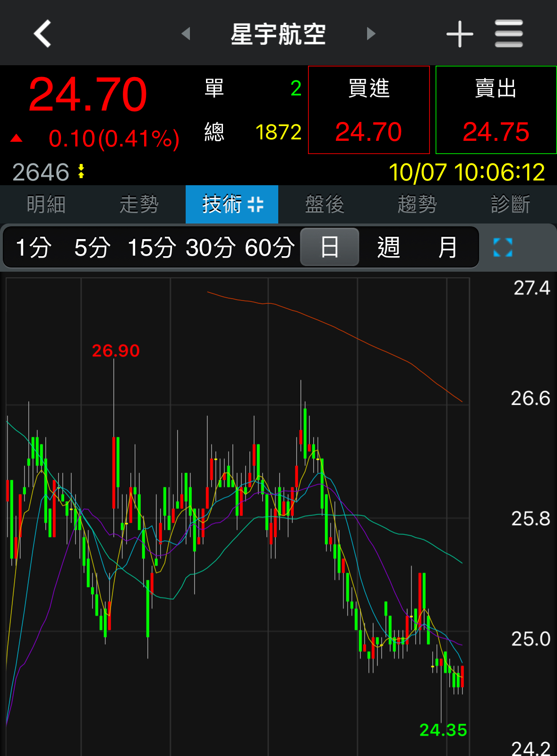Tap the timestamp 10/07 10:06:12
557x756 pixels.
pyautogui.click(x=467, y=172)
